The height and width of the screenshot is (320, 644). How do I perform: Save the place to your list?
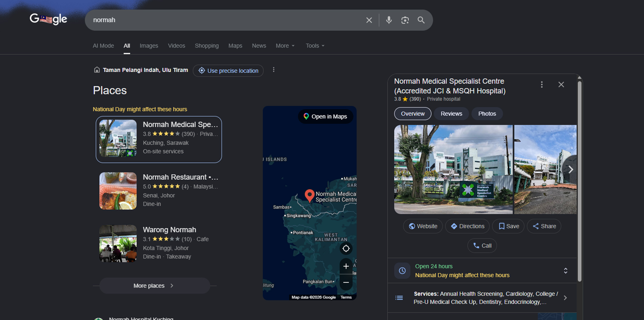click(x=508, y=226)
